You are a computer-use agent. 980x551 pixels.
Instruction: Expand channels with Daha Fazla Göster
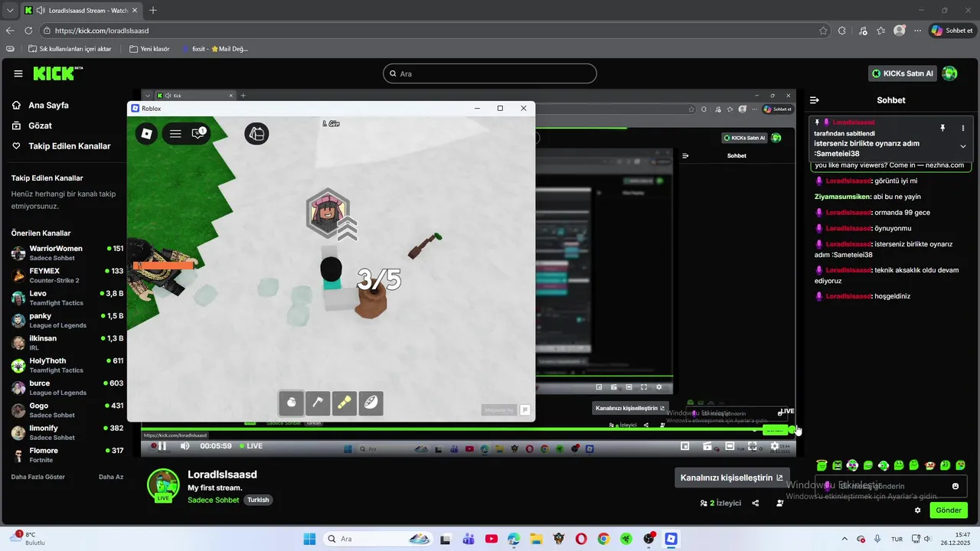coord(38,477)
